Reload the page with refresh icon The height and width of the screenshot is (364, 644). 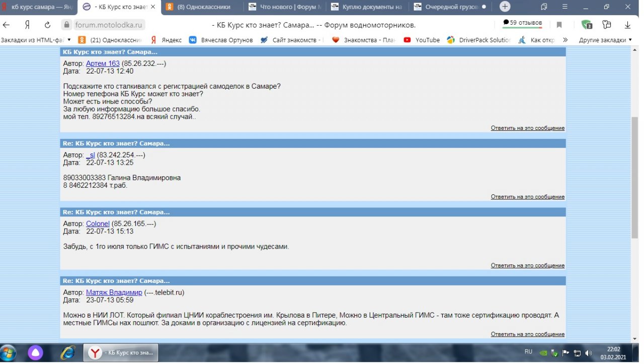47,25
